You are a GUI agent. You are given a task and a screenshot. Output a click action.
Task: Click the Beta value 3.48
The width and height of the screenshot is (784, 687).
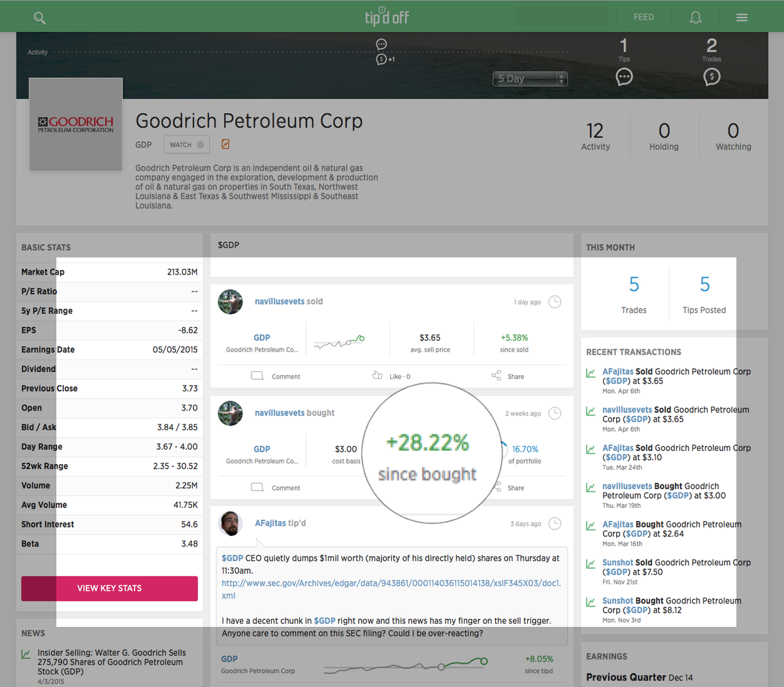(x=189, y=544)
